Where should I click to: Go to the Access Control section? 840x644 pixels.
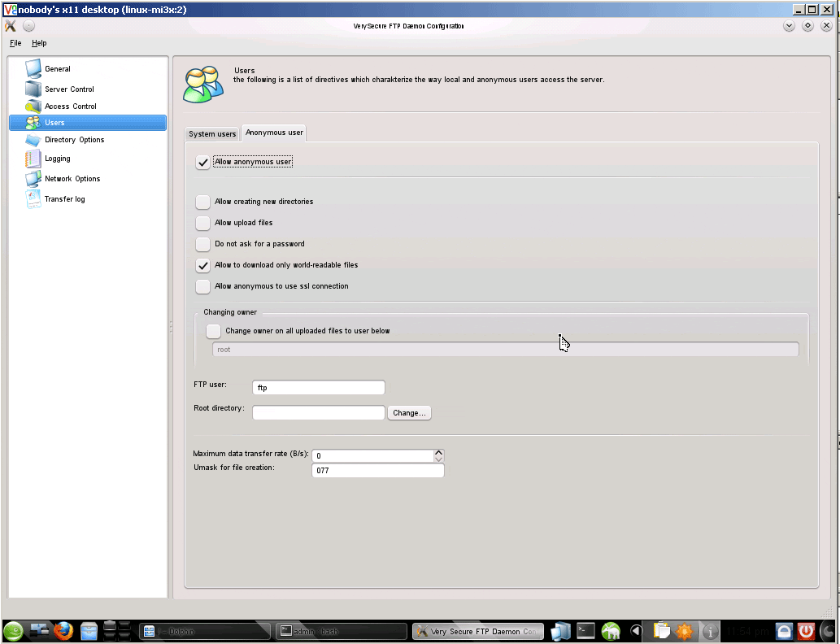[70, 107]
